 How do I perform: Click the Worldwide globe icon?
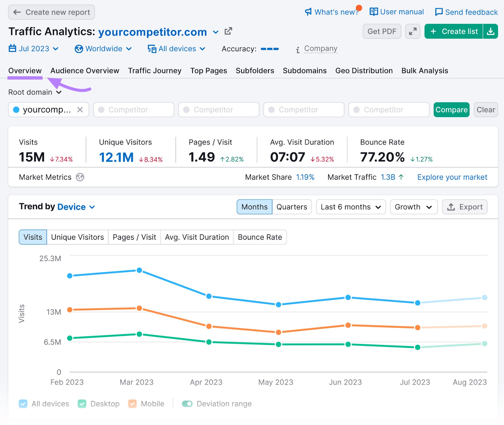78,49
